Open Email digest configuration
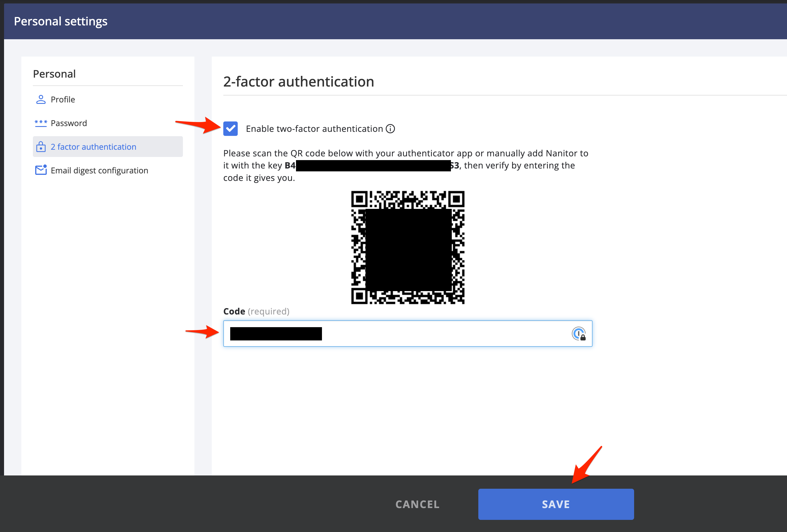787x532 pixels. pyautogui.click(x=99, y=171)
